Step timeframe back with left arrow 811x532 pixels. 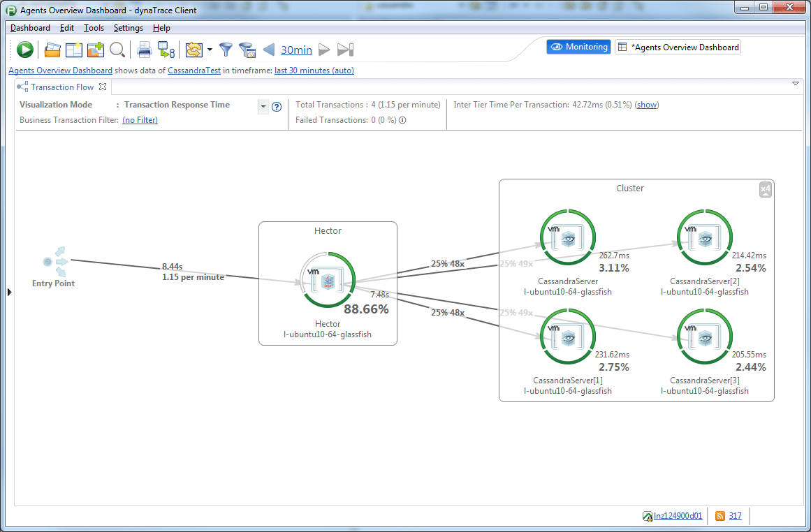click(269, 50)
